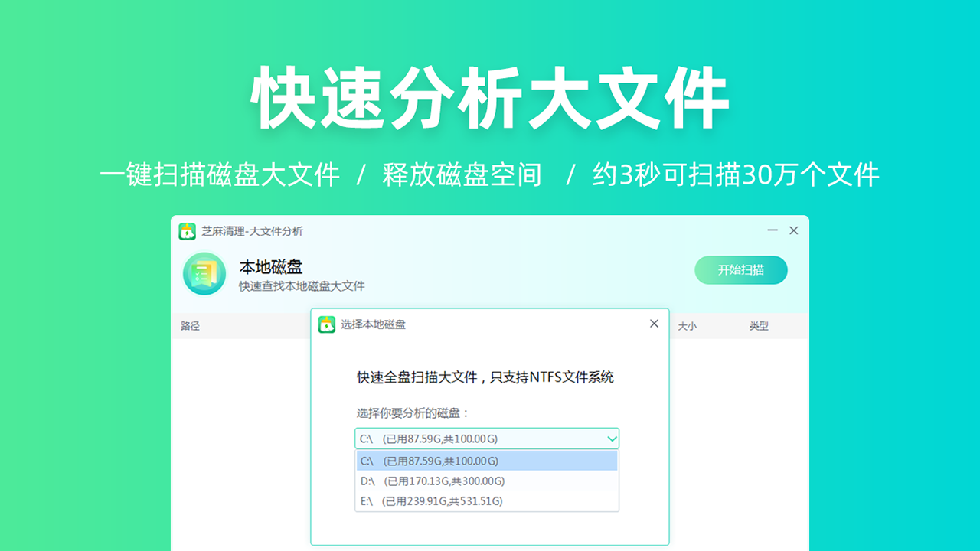Click the 本地磁盘 heading text

[x=271, y=267]
